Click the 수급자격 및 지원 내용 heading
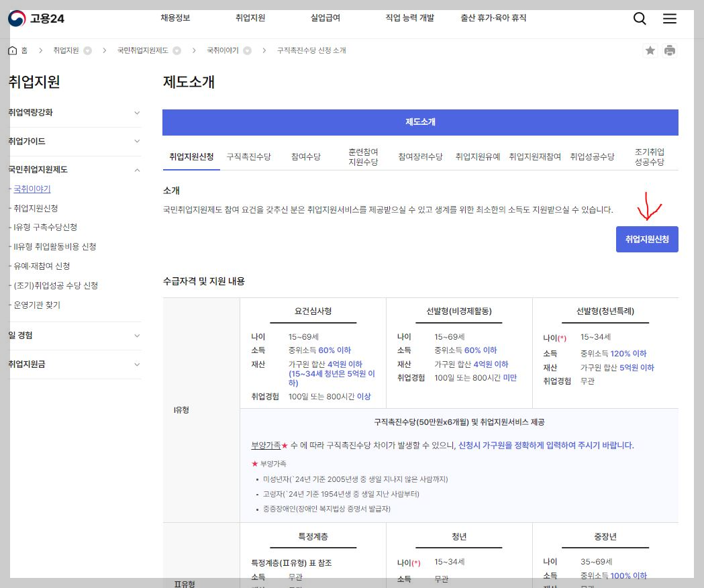Image resolution: width=704 pixels, height=588 pixels. point(204,281)
